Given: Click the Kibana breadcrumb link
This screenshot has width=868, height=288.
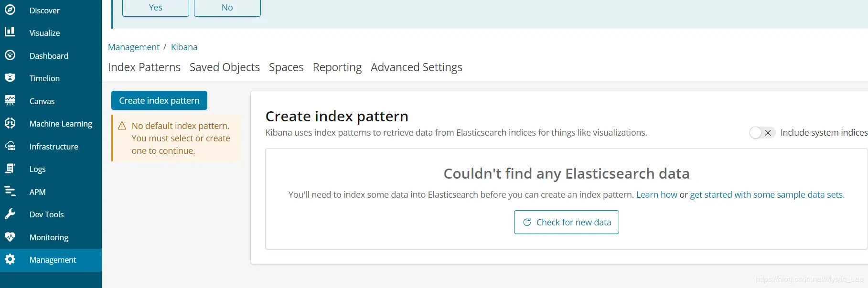Looking at the screenshot, I should (184, 47).
